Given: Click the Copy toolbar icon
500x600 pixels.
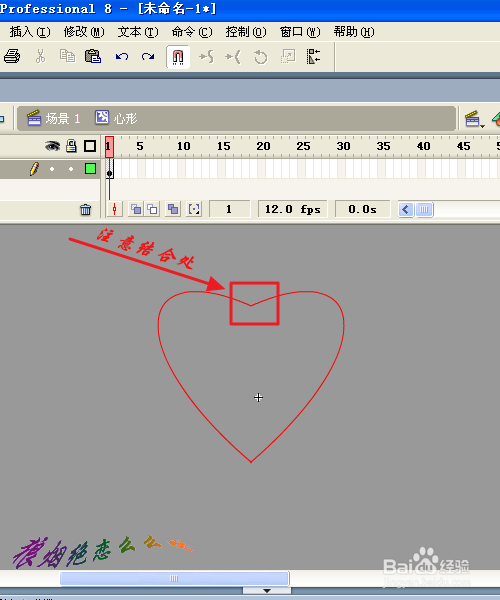Looking at the screenshot, I should click(x=67, y=56).
